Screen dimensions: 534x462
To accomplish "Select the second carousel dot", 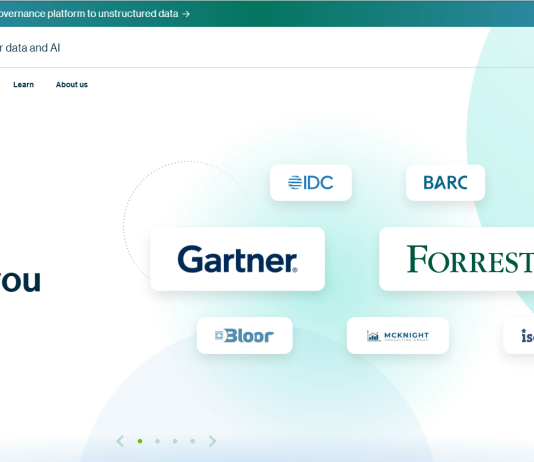I will point(157,441).
